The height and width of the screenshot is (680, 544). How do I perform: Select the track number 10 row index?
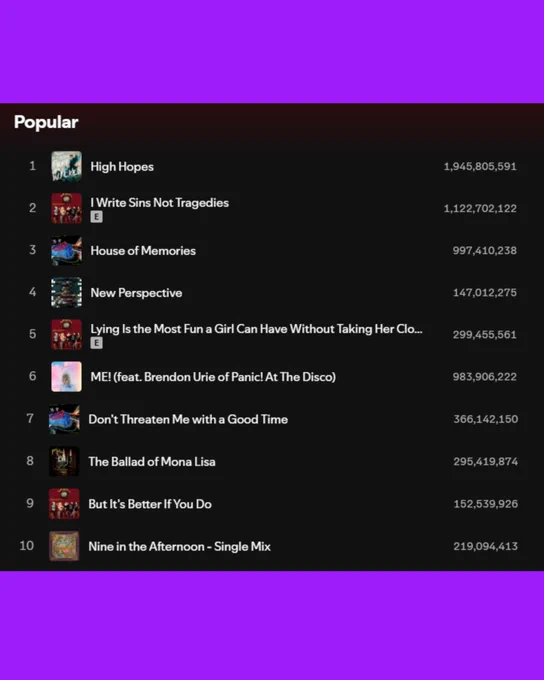[x=27, y=545]
